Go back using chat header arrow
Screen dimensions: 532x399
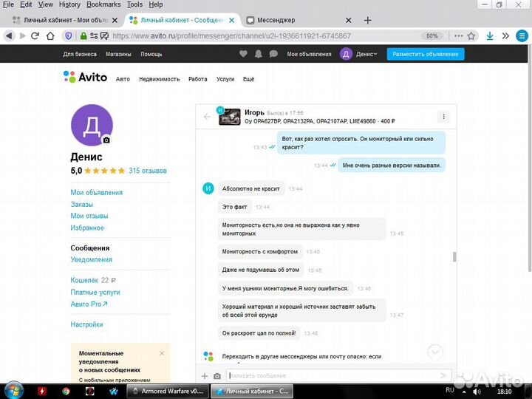pos(207,117)
